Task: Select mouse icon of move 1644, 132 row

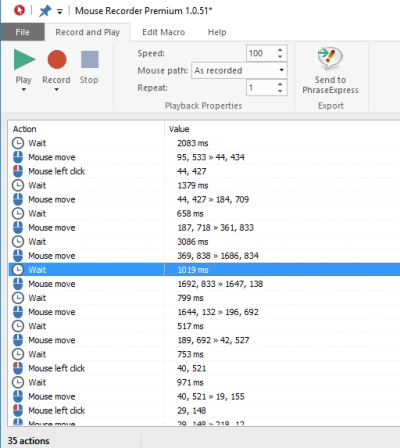Action: 18,312
